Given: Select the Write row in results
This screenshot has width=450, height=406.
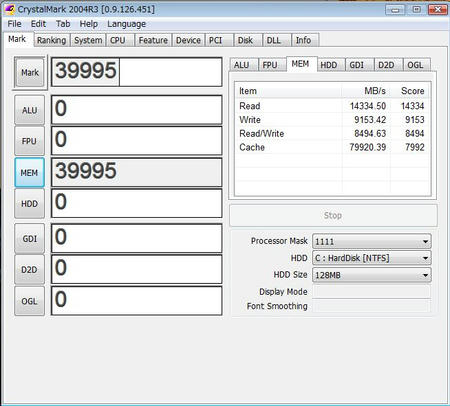Looking at the screenshot, I should click(x=333, y=120).
